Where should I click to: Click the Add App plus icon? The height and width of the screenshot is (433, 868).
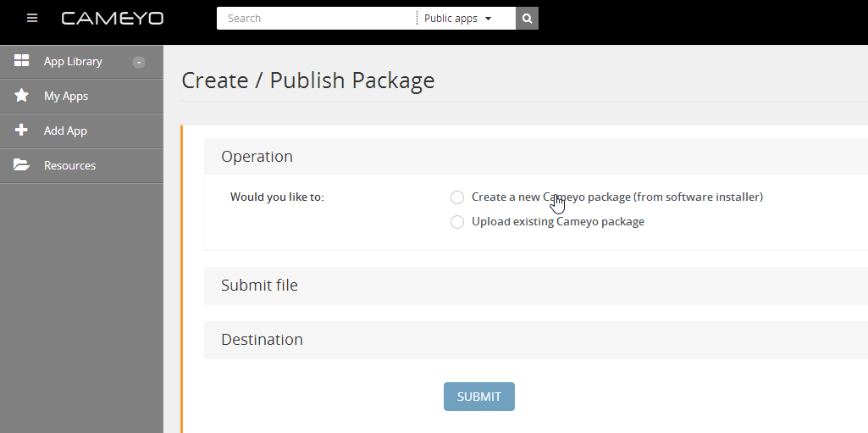tap(21, 130)
